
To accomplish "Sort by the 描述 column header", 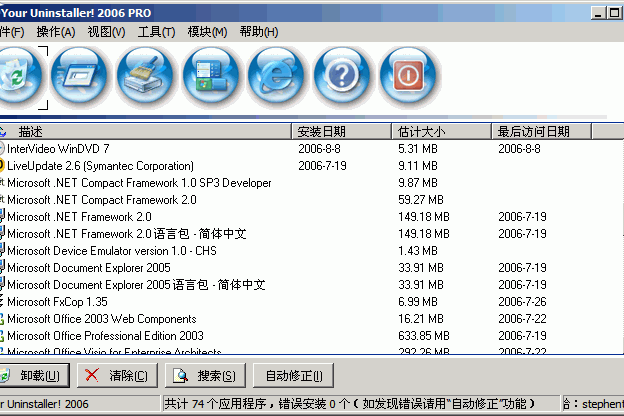I will pos(145,131).
